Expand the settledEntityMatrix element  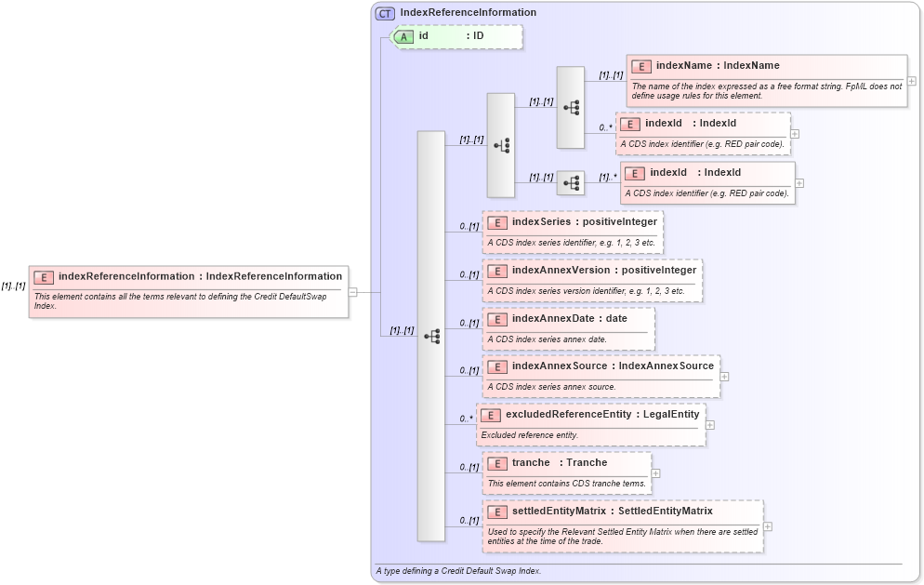tap(768, 526)
